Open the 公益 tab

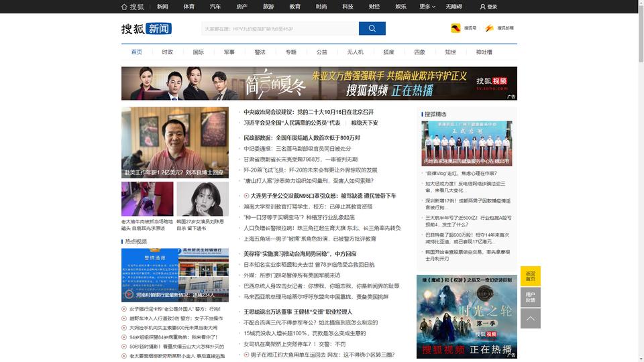tap(321, 52)
